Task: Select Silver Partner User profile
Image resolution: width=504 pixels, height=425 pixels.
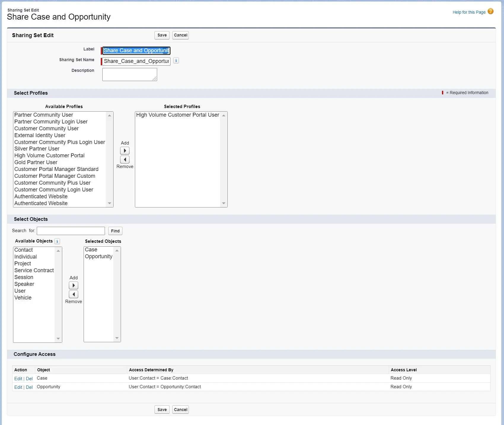Action: click(60, 149)
